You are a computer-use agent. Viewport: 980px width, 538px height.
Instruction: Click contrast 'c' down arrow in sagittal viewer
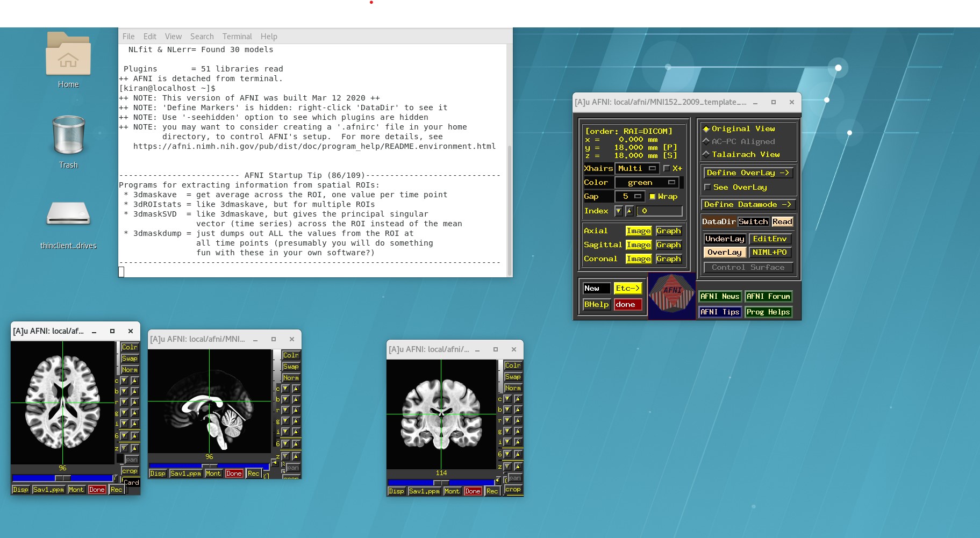[x=285, y=389]
